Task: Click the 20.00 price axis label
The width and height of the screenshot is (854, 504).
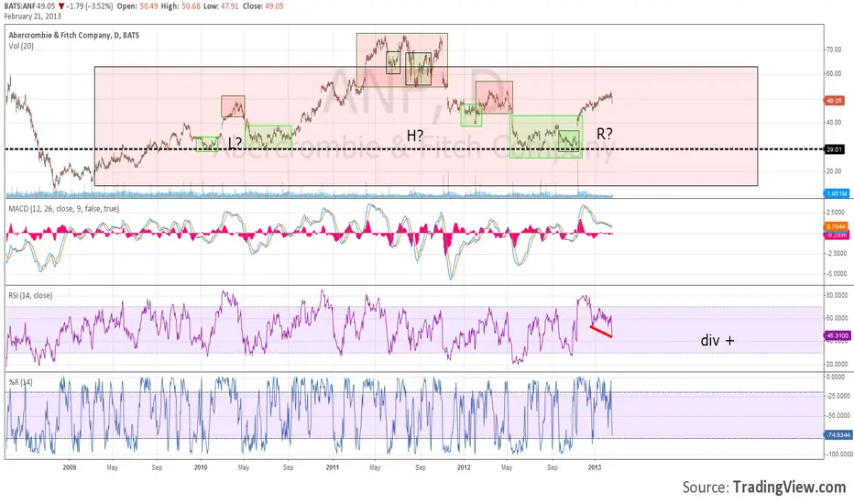Action: 834,171
